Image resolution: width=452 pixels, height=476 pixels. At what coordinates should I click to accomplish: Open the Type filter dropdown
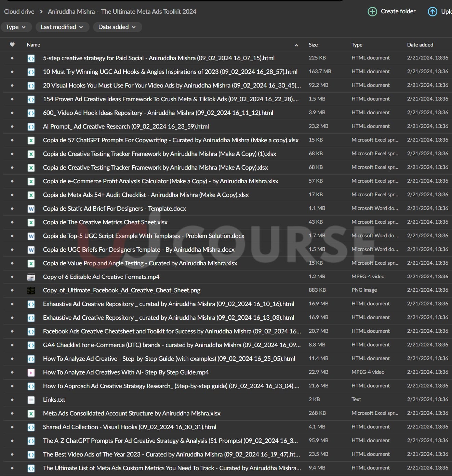point(16,27)
